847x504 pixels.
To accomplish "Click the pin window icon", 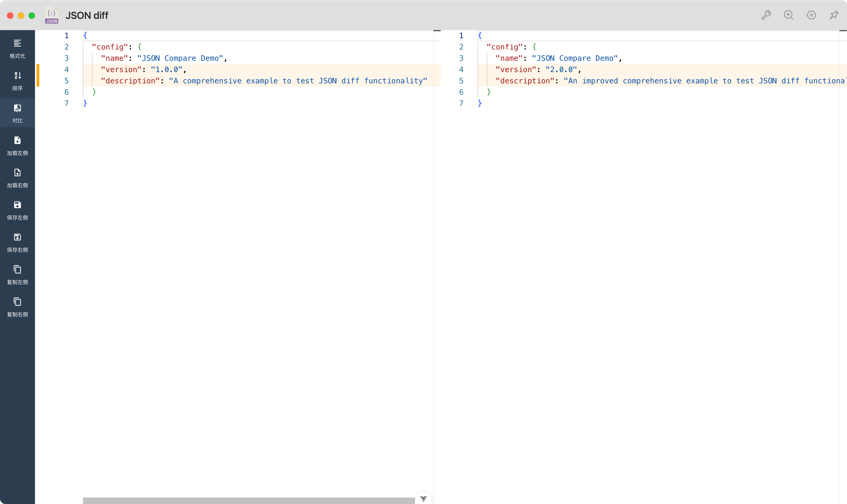I will point(834,15).
